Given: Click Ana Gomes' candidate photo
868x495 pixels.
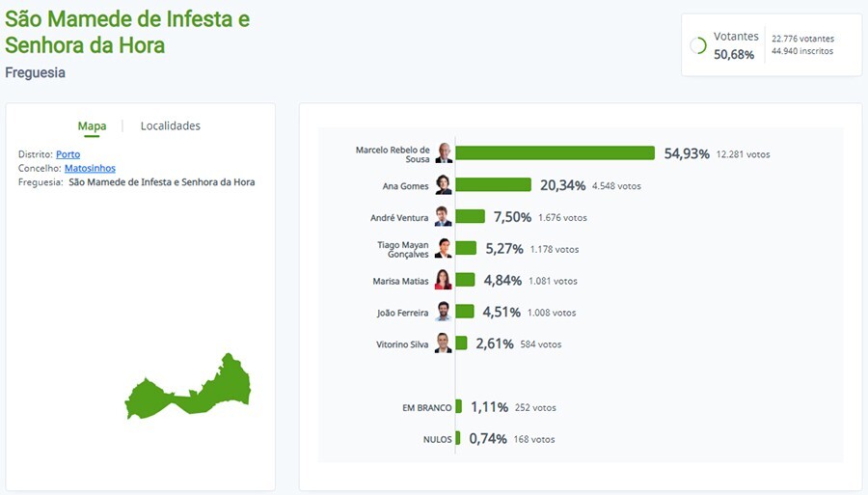Looking at the screenshot, I should [x=444, y=185].
